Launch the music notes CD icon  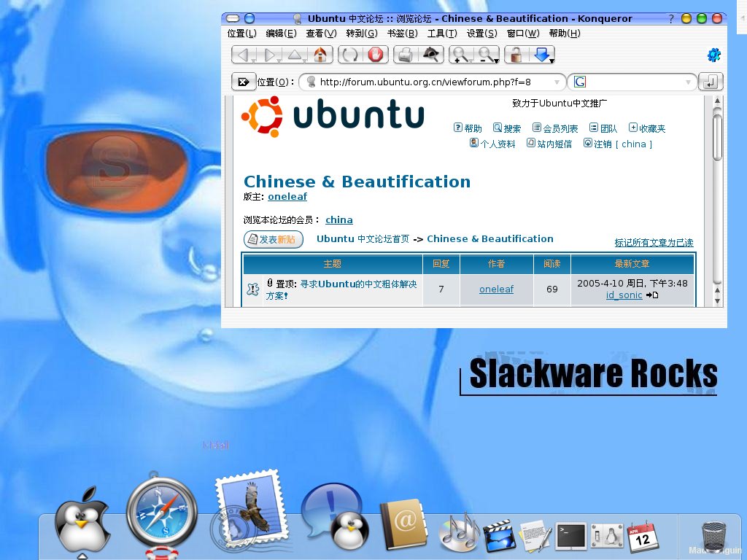[460, 531]
